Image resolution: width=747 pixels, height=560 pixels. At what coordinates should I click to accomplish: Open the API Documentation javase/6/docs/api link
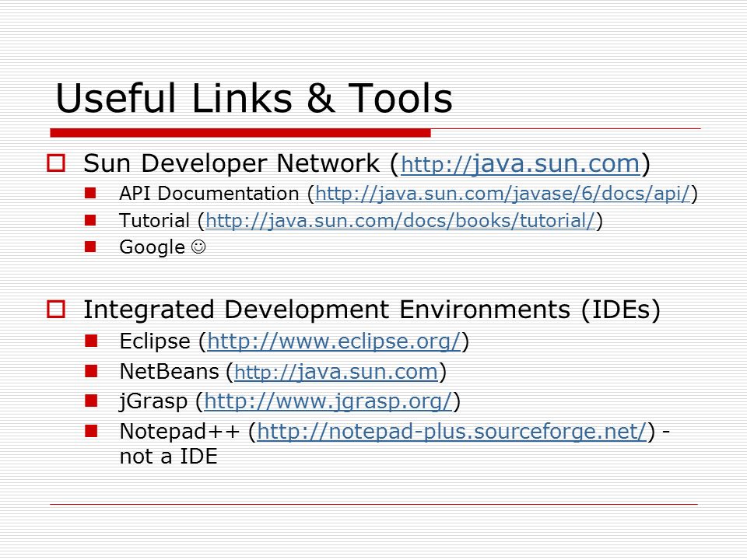coord(503,194)
